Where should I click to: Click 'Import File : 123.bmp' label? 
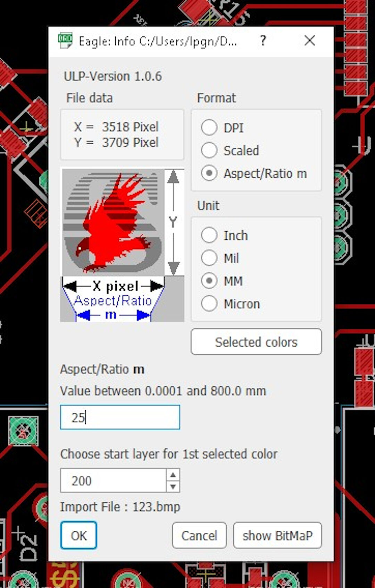click(120, 507)
